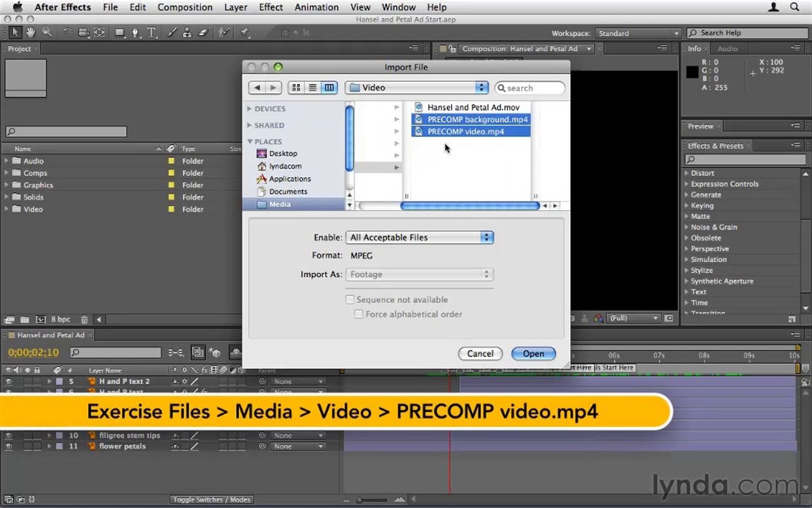Switch dialog to icon view
This screenshot has width=812, height=508.
pos(296,87)
